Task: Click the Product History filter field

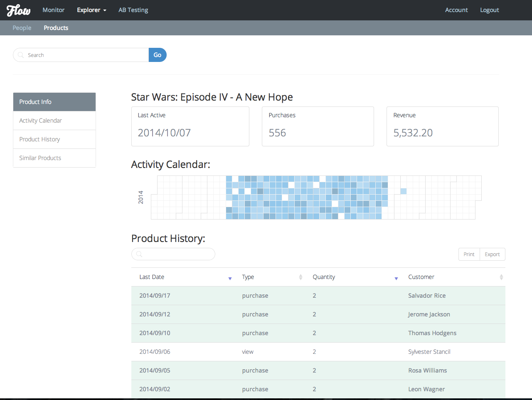Action: click(x=173, y=254)
